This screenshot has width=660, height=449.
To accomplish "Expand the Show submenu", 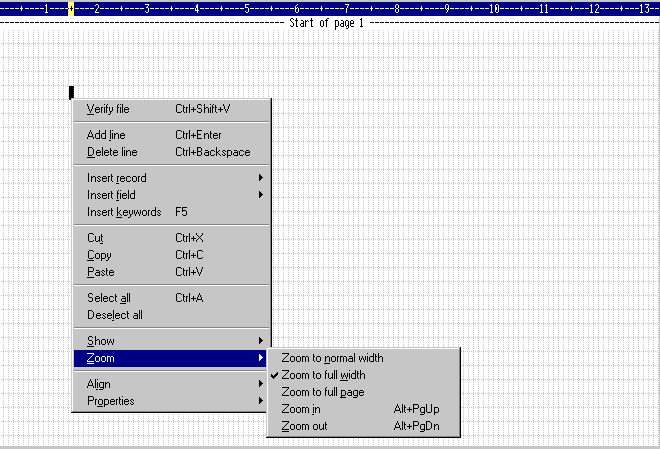I will pos(100,341).
